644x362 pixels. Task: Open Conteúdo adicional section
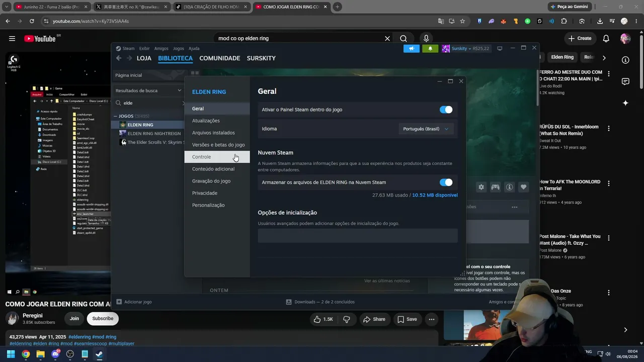pyautogui.click(x=217, y=169)
